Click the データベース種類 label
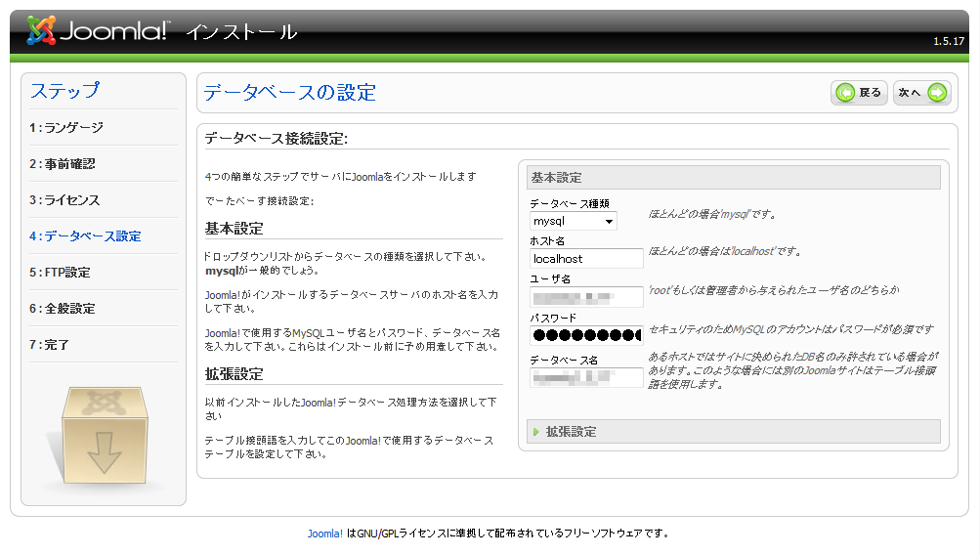This screenshot has width=980, height=555. click(x=570, y=204)
